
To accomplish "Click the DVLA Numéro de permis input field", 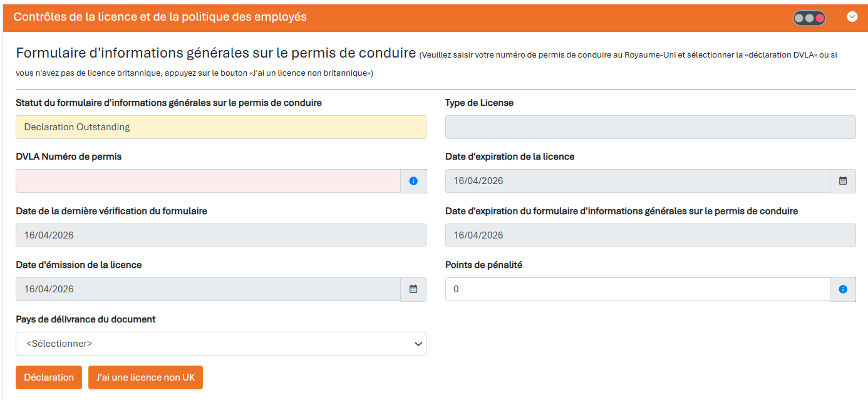I will tap(208, 181).
